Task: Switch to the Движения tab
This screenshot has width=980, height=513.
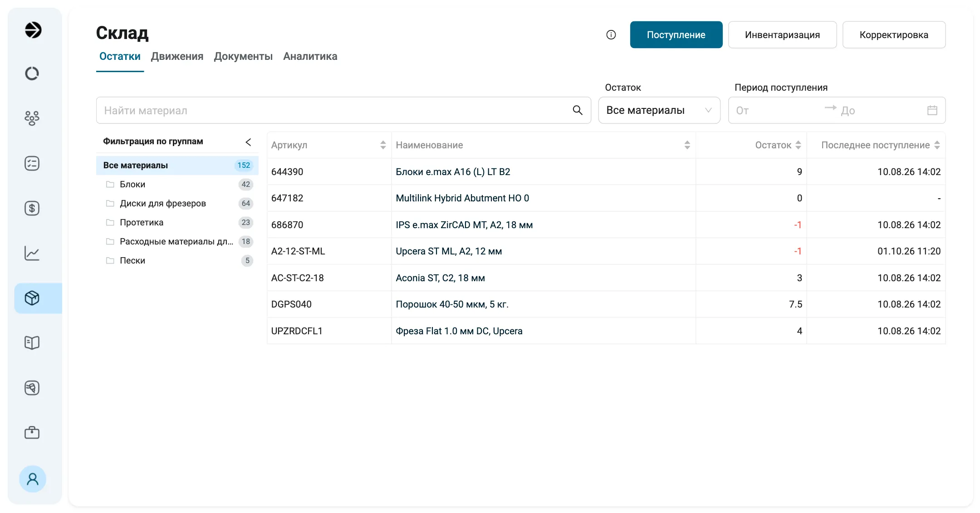Action: 177,57
